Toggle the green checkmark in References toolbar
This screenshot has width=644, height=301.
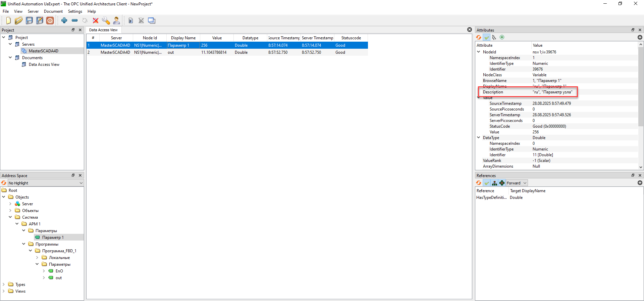(x=486, y=183)
